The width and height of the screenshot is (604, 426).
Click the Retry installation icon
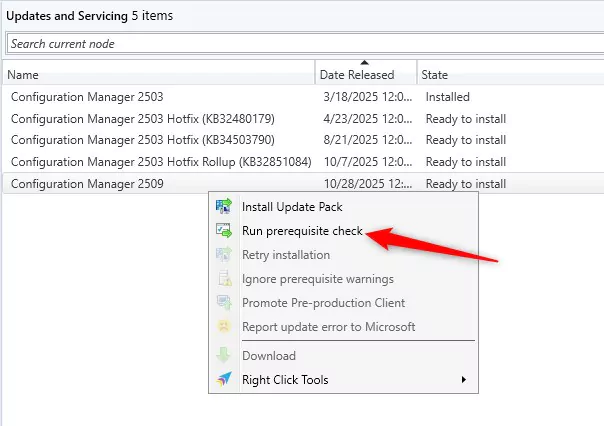pyautogui.click(x=224, y=255)
